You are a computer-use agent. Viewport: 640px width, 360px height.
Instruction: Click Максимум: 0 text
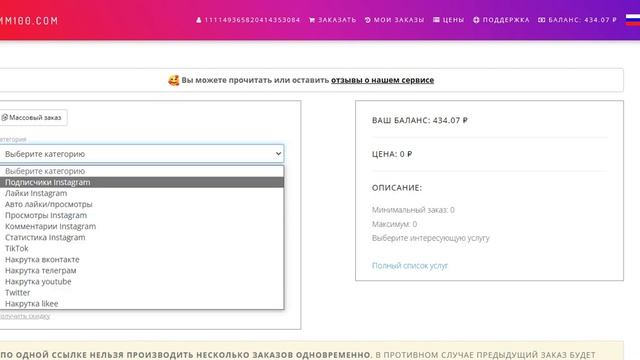click(x=394, y=224)
